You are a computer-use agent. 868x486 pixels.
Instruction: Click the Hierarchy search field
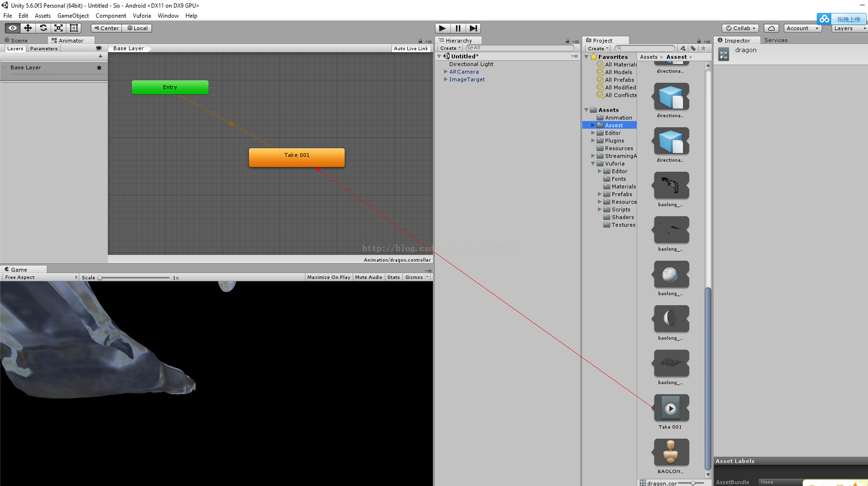click(520, 48)
